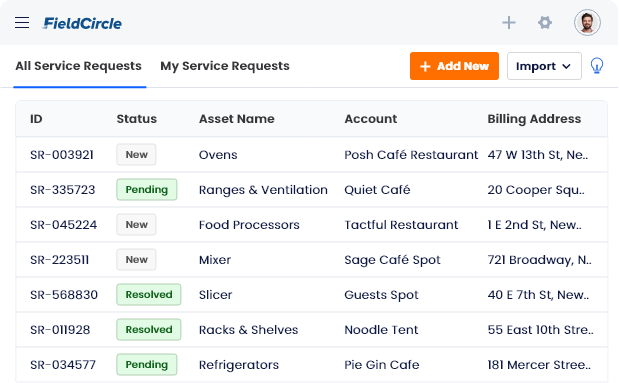619x383 pixels.
Task: Click address 40 E 7th St
Action: pos(538,295)
